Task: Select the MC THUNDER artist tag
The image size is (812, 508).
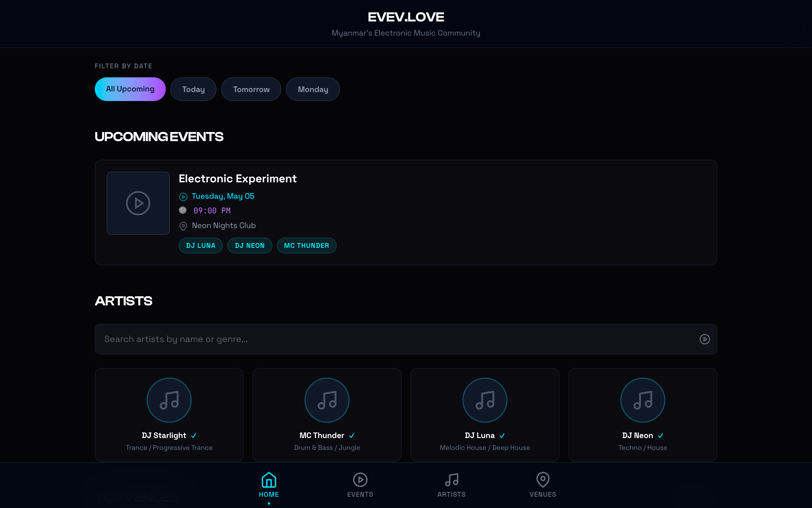Action: (306, 246)
